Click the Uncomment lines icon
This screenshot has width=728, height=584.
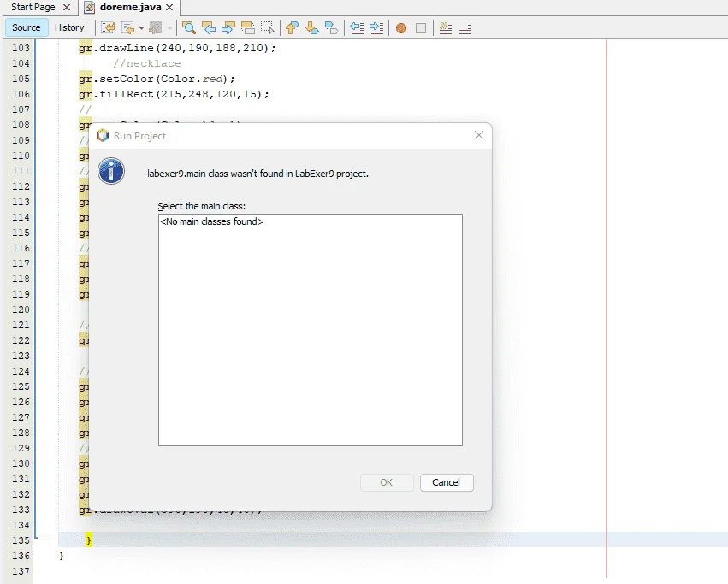465,28
